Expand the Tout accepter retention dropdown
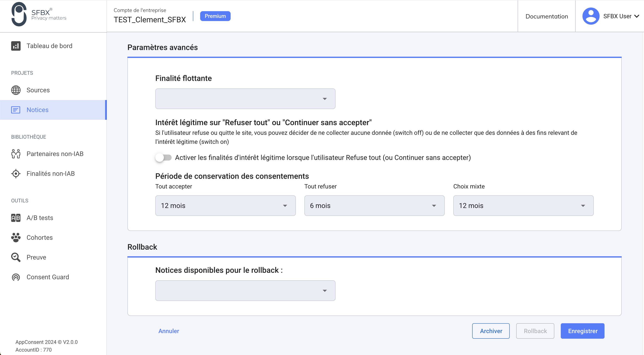 (x=225, y=206)
